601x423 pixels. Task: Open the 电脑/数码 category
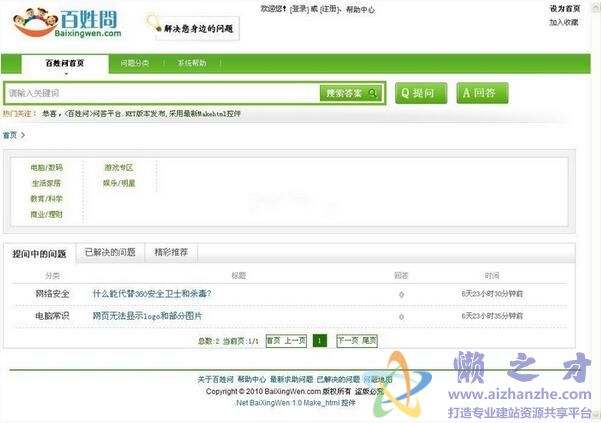point(46,168)
